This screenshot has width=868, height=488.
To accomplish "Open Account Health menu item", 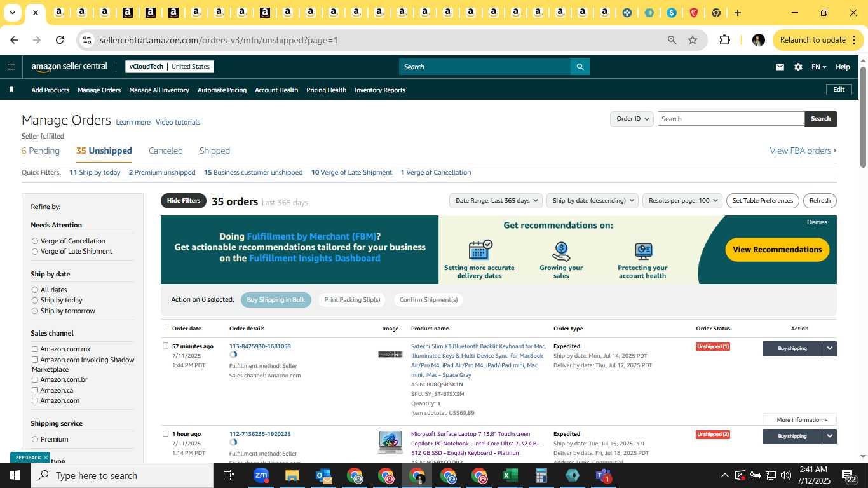I will [276, 90].
